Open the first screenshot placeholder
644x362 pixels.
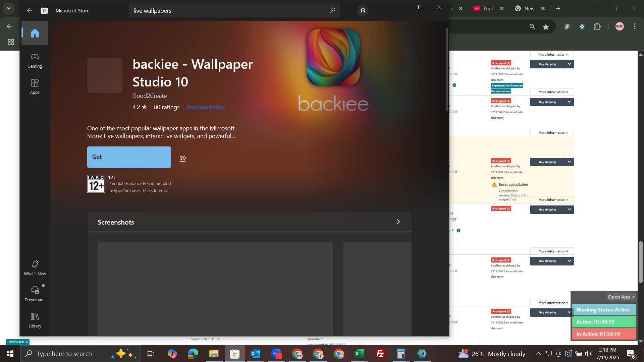pyautogui.click(x=215, y=289)
